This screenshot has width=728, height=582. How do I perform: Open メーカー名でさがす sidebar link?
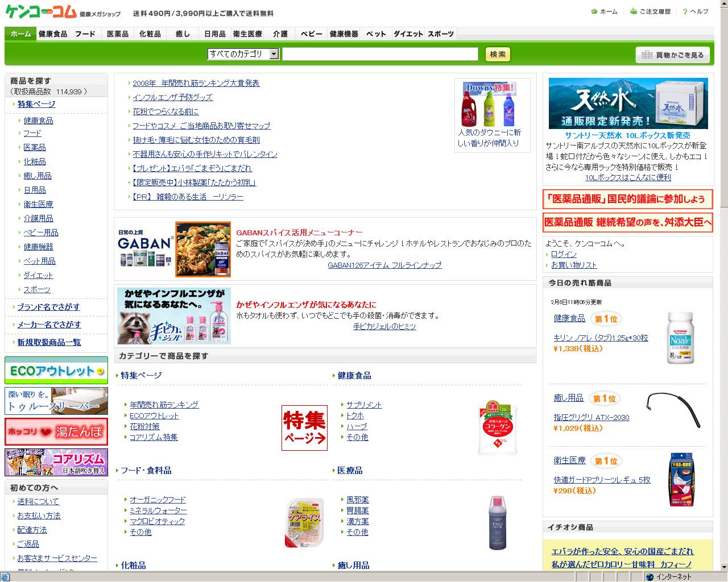pyautogui.click(x=49, y=325)
